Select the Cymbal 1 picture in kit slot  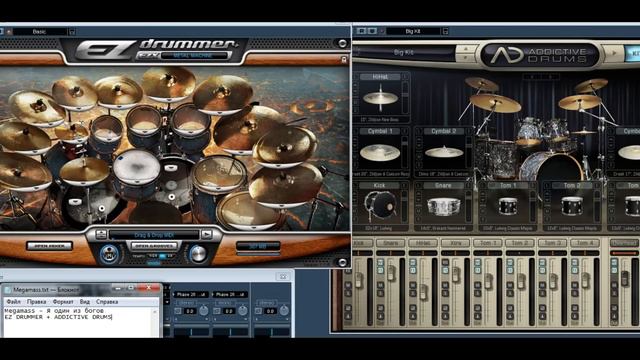point(380,152)
